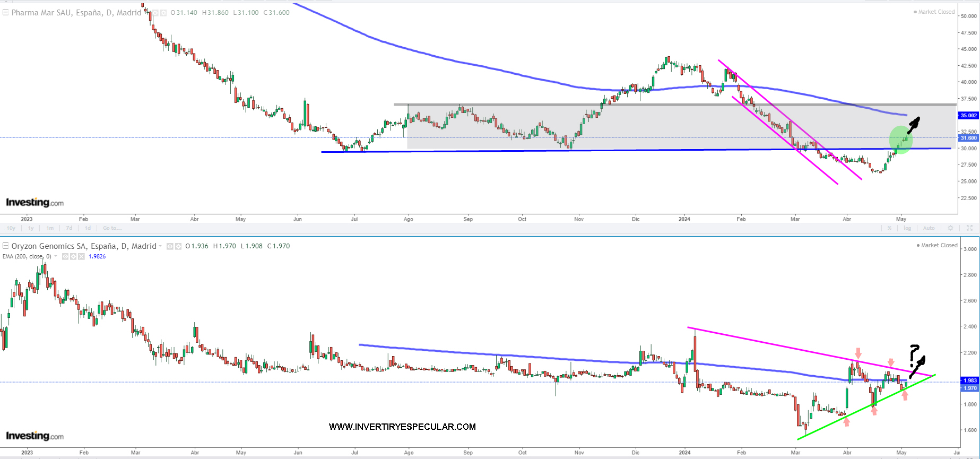Click the Pharma Mar close value C31.600
This screenshot has width=980, height=459.
pyautogui.click(x=276, y=13)
